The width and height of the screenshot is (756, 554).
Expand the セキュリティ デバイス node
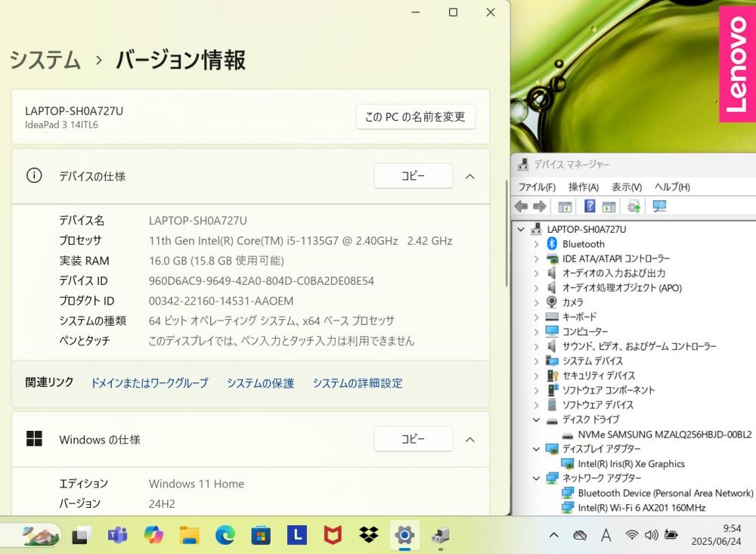tap(536, 376)
